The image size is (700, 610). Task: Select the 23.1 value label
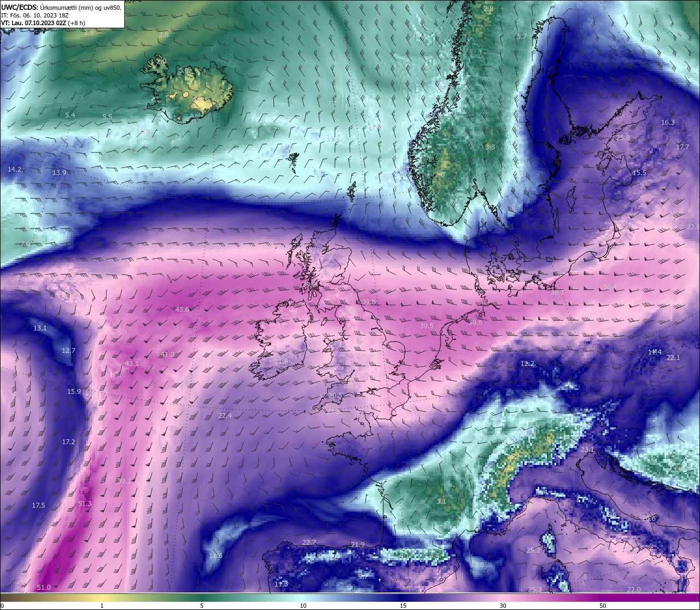click(x=587, y=450)
